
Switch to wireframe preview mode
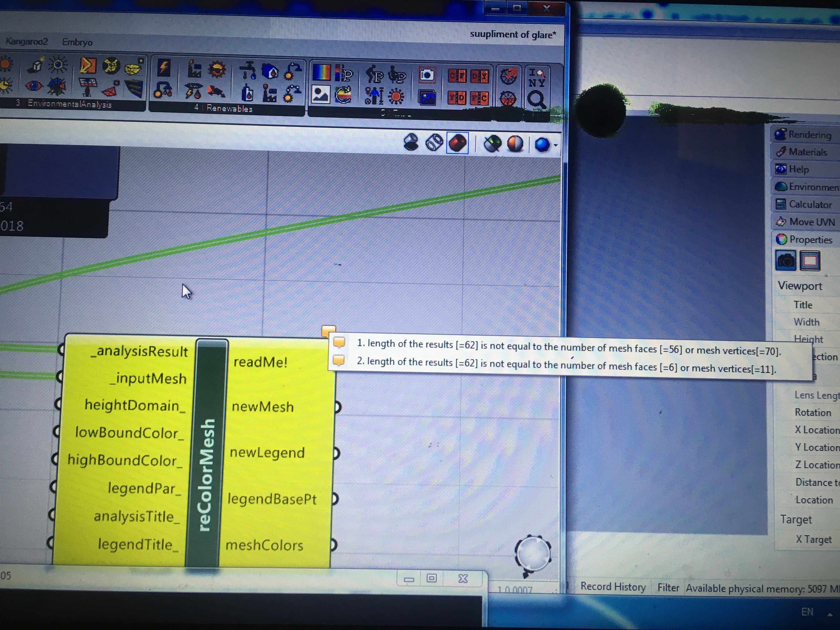434,143
